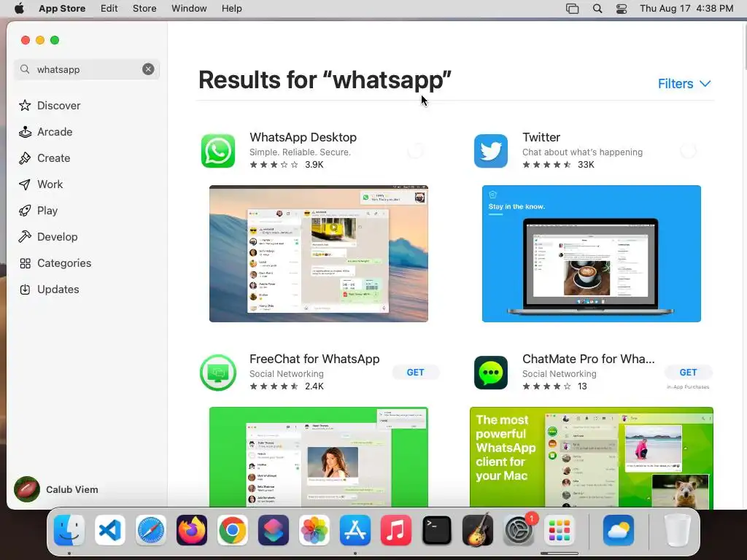Get ChatMate Pro for WhatsApp

(689, 373)
